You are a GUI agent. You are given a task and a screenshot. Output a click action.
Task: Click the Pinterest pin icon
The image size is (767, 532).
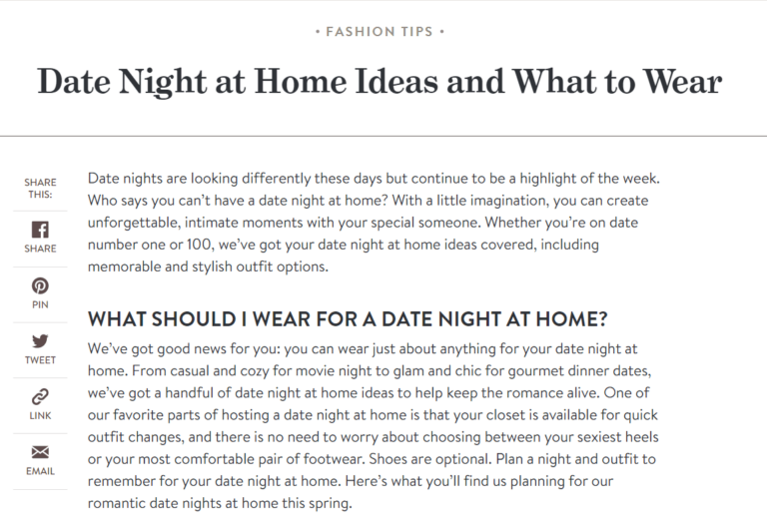click(x=40, y=285)
